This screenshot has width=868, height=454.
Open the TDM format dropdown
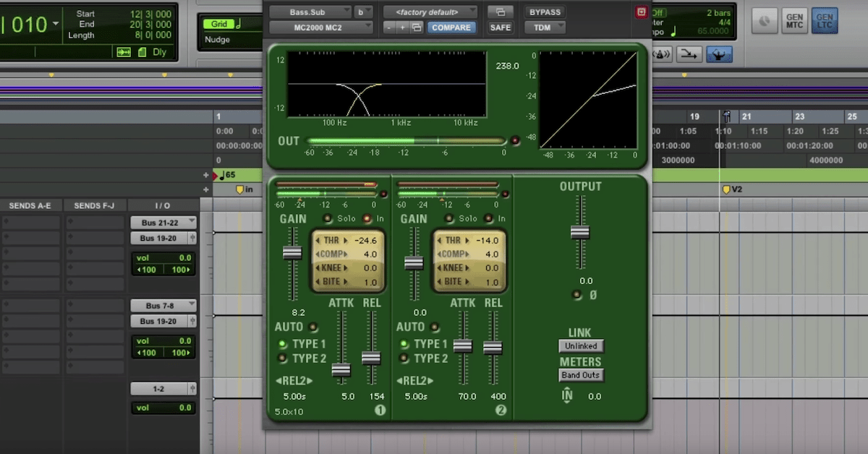click(x=546, y=27)
